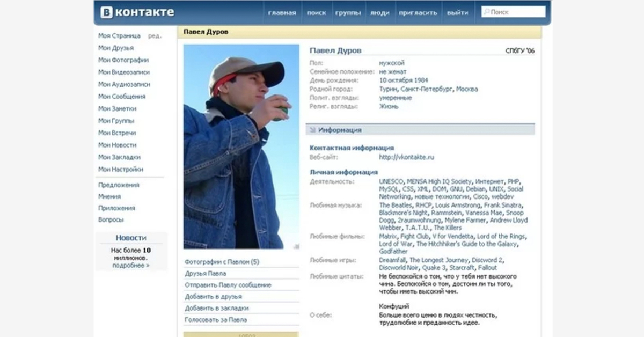
Task: Click the СПбГУ '06 university link
Action: (x=519, y=51)
